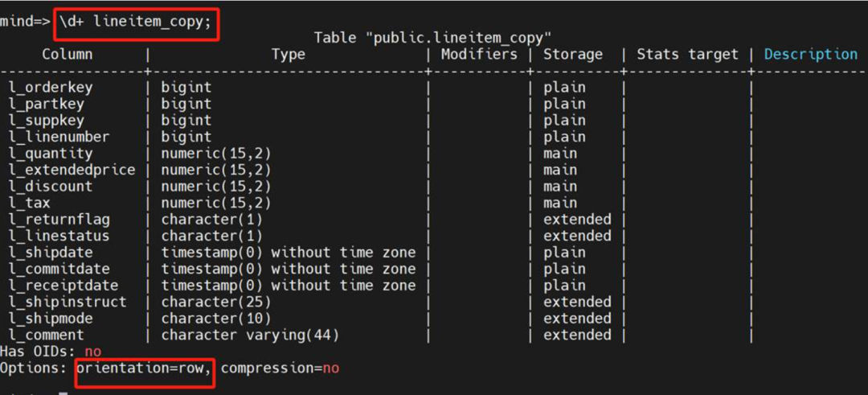
Task: Click the Storage column header
Action: [572, 54]
